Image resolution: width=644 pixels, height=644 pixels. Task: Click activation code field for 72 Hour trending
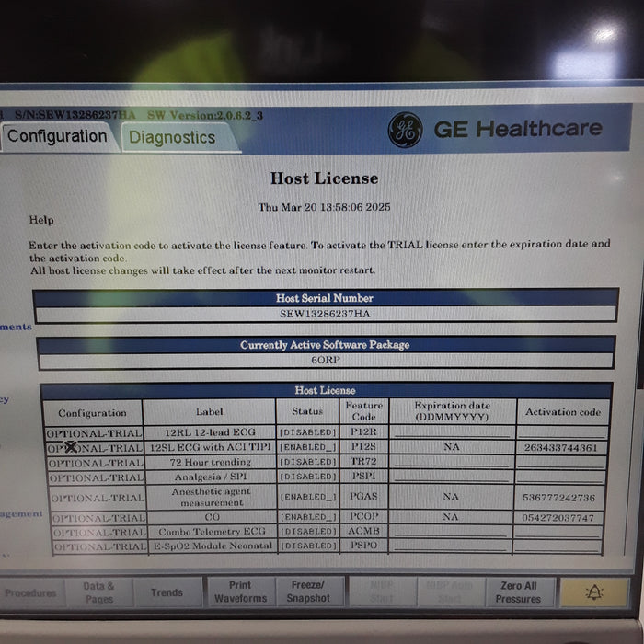(x=560, y=462)
